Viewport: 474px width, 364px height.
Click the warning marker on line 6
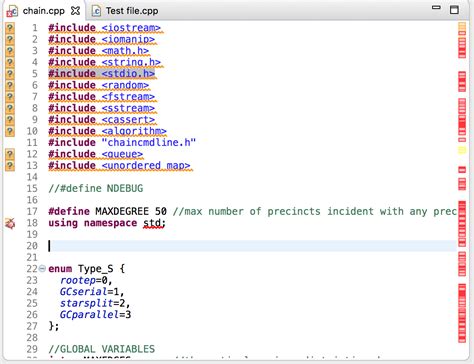coord(10,85)
